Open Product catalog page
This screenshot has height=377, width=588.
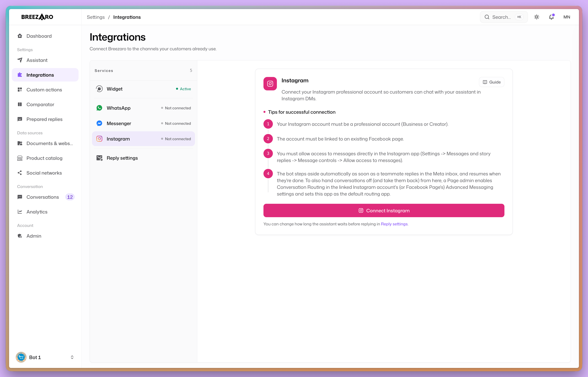(x=45, y=158)
